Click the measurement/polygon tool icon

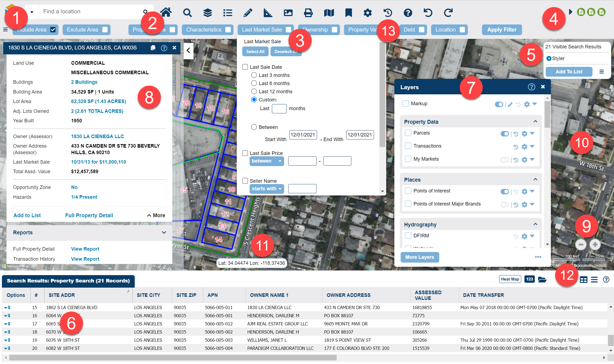click(268, 12)
